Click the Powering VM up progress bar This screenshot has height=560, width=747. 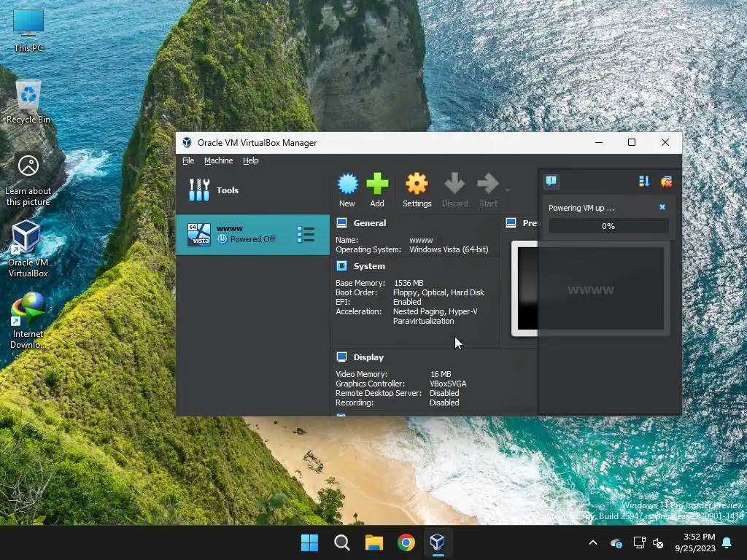tap(608, 226)
